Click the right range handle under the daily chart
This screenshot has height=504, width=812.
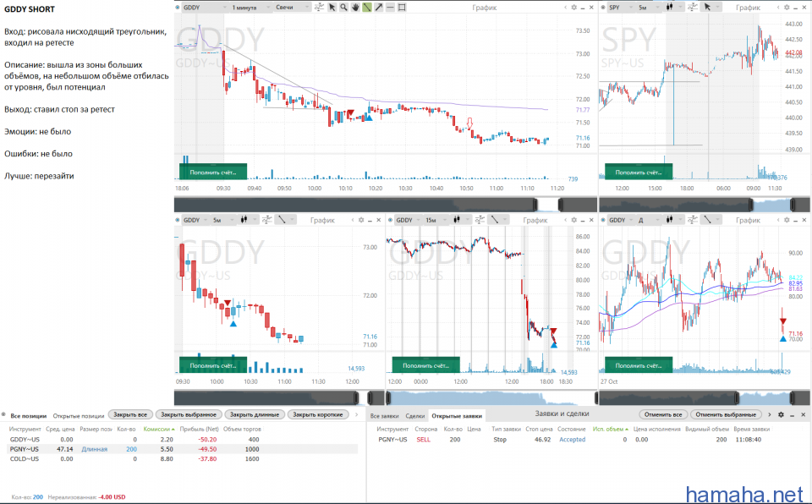point(793,397)
